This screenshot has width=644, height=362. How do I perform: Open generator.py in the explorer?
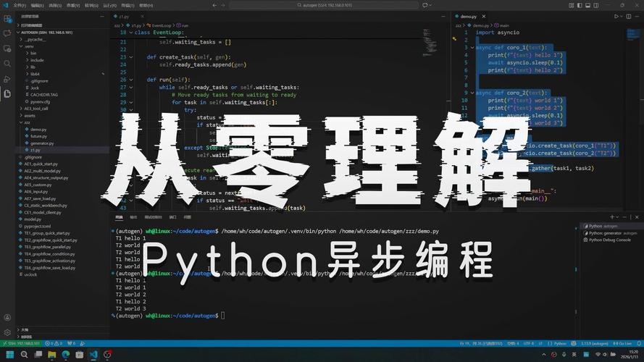[x=42, y=143]
